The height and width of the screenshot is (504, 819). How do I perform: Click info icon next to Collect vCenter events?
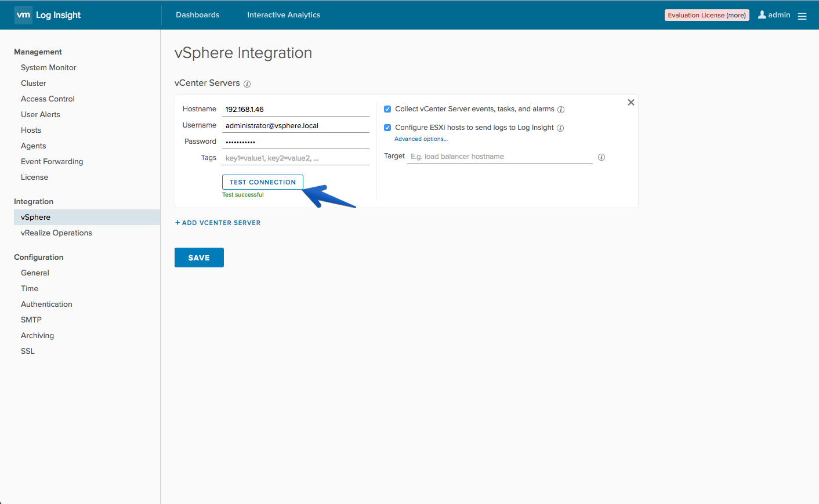561,110
